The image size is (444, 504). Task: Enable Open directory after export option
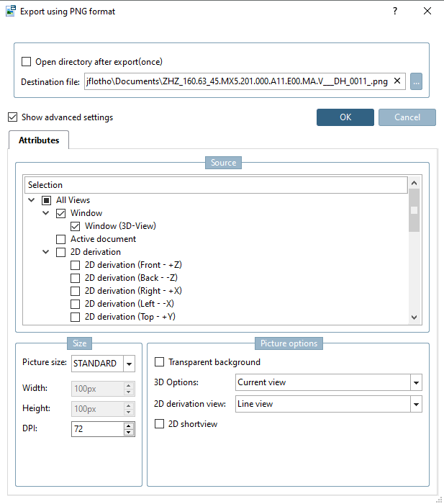click(27, 62)
